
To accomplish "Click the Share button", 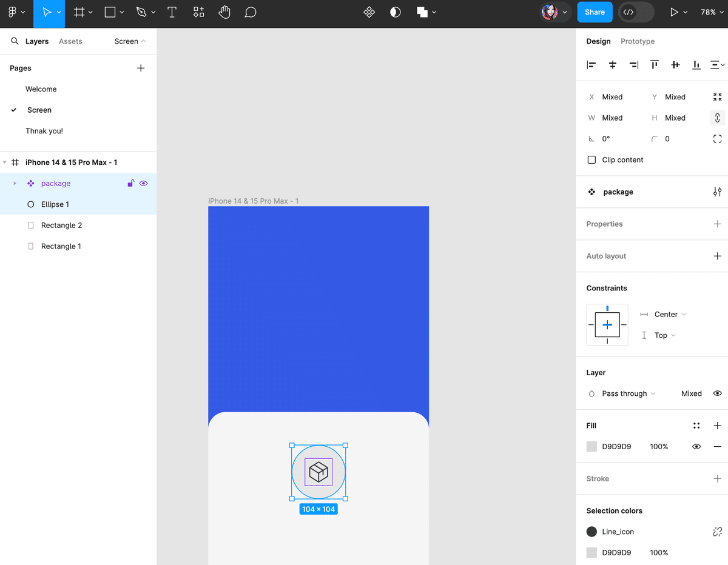I will pos(595,12).
